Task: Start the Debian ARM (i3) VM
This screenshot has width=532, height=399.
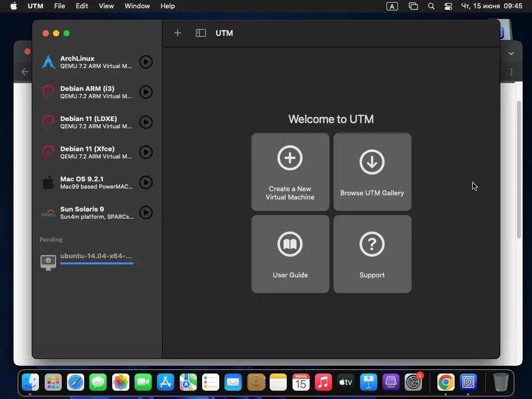Action: point(146,92)
